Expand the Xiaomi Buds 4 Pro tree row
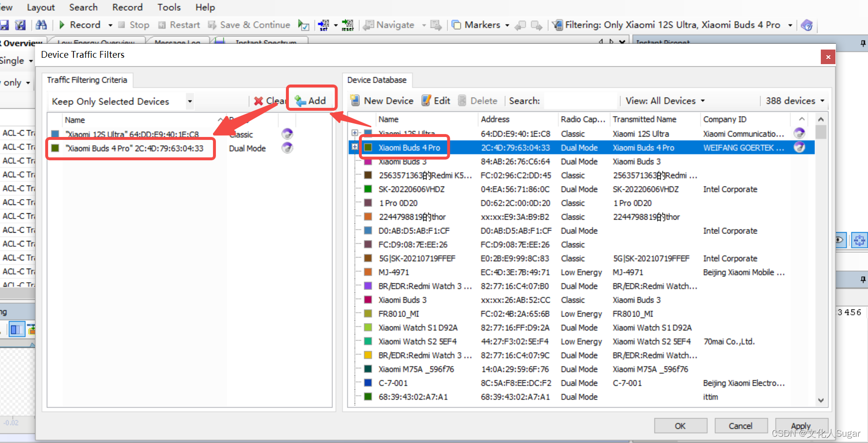The width and height of the screenshot is (868, 443). (x=354, y=147)
